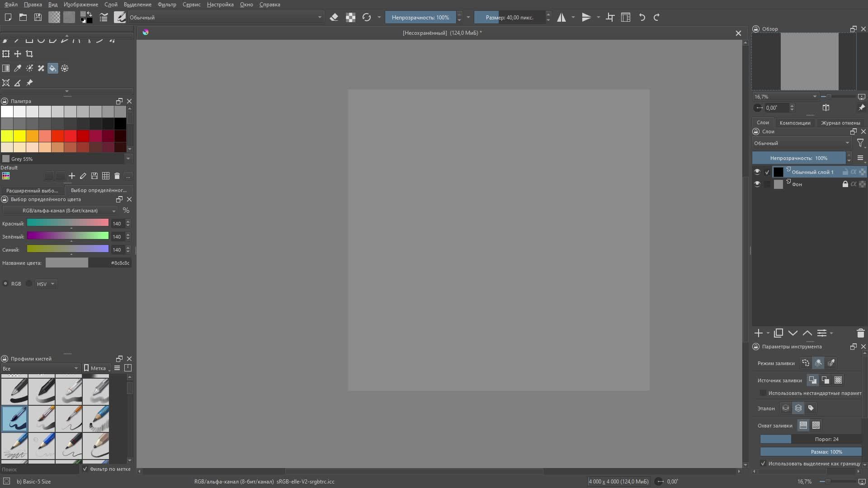Click the horizontal mirror tool icon
868x488 pixels.
point(561,17)
